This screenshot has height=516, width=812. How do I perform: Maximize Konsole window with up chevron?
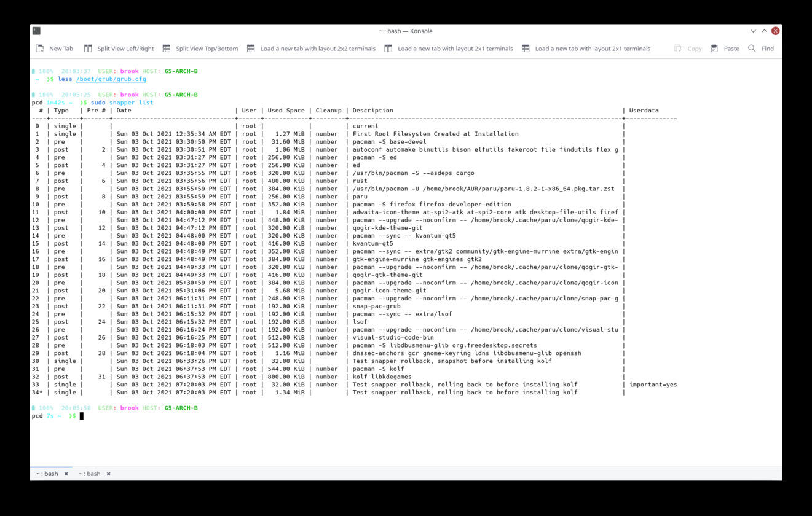(764, 31)
